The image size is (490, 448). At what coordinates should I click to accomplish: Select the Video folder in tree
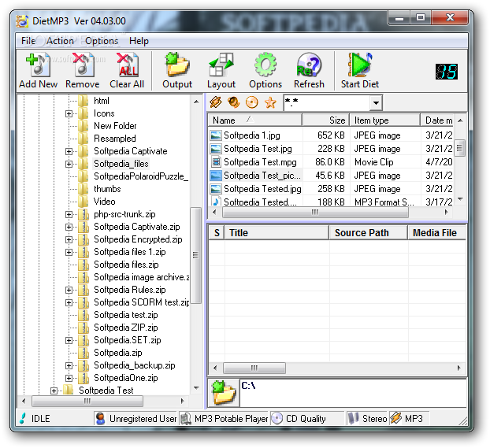104,202
